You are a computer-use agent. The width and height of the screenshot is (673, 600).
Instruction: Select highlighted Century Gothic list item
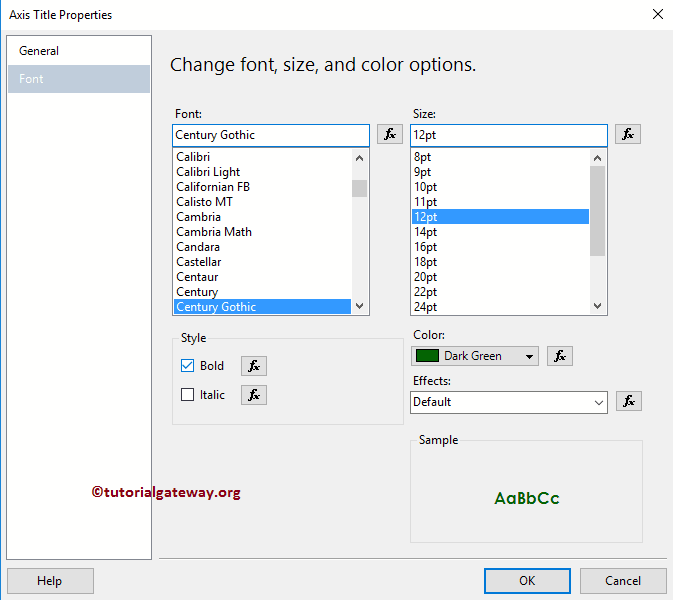click(262, 307)
